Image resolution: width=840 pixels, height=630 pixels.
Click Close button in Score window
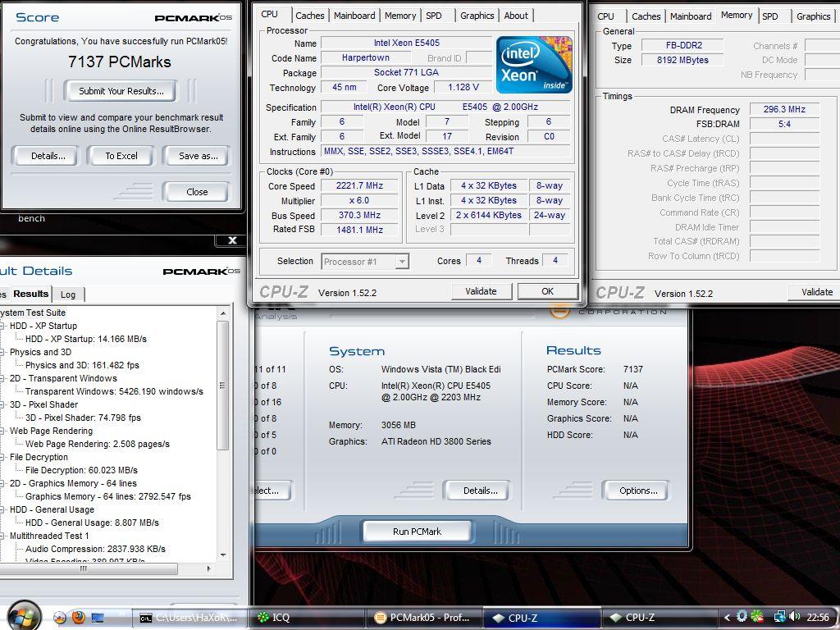197,192
